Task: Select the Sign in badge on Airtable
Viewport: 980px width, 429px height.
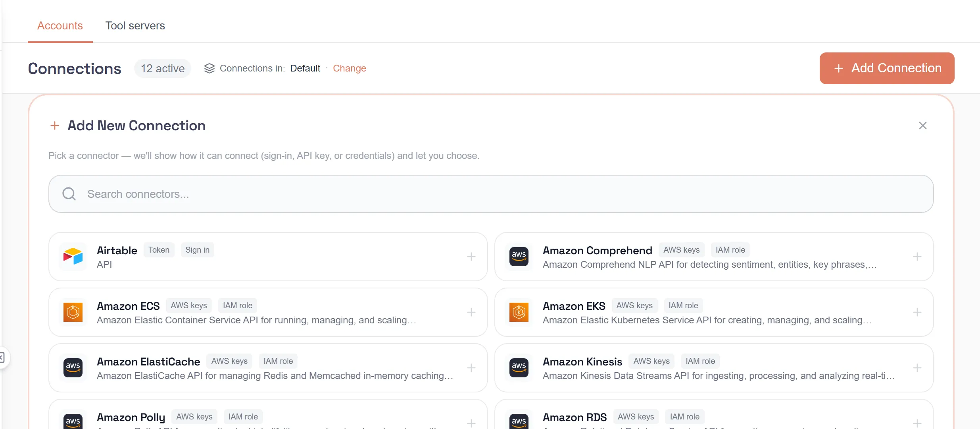Action: (197, 250)
